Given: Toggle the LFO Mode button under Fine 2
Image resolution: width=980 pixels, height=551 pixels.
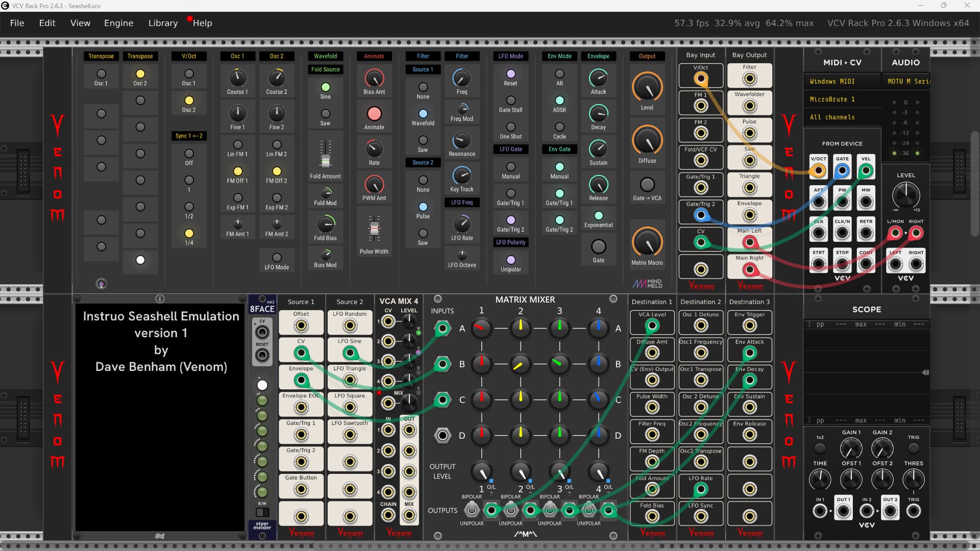Looking at the screenshot, I should coord(277,258).
